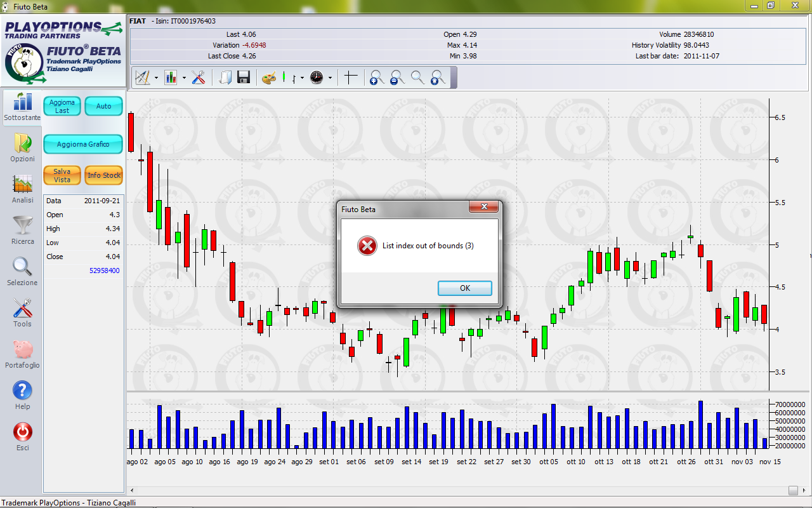The width and height of the screenshot is (812, 508).
Task: Open the Portafoglio piggy bank section
Action: point(22,354)
